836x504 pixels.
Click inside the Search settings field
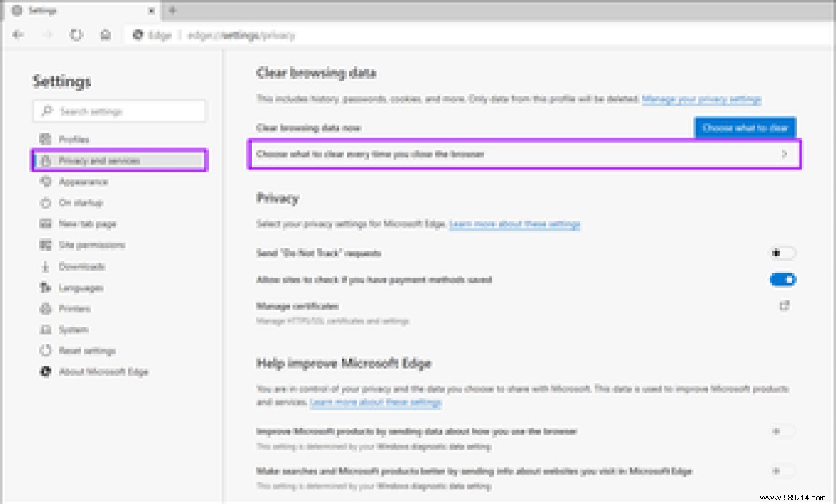point(119,111)
